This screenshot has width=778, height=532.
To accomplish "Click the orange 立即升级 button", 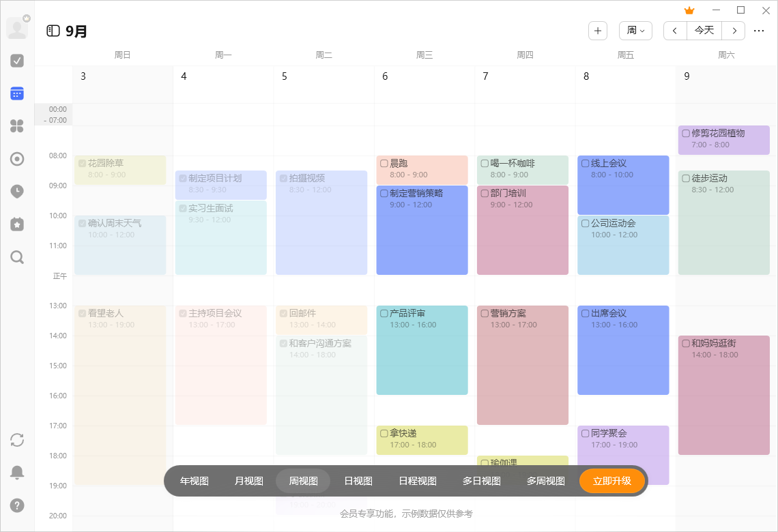I will pos(612,481).
